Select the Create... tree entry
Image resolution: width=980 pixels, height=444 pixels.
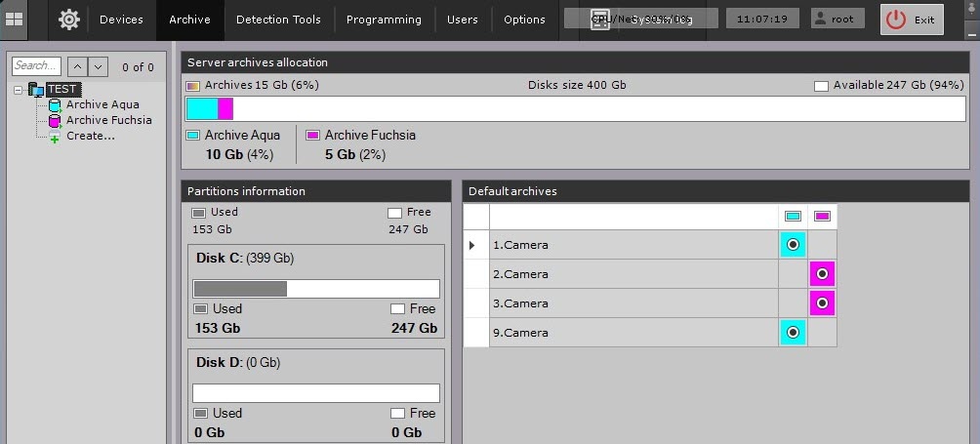90,136
